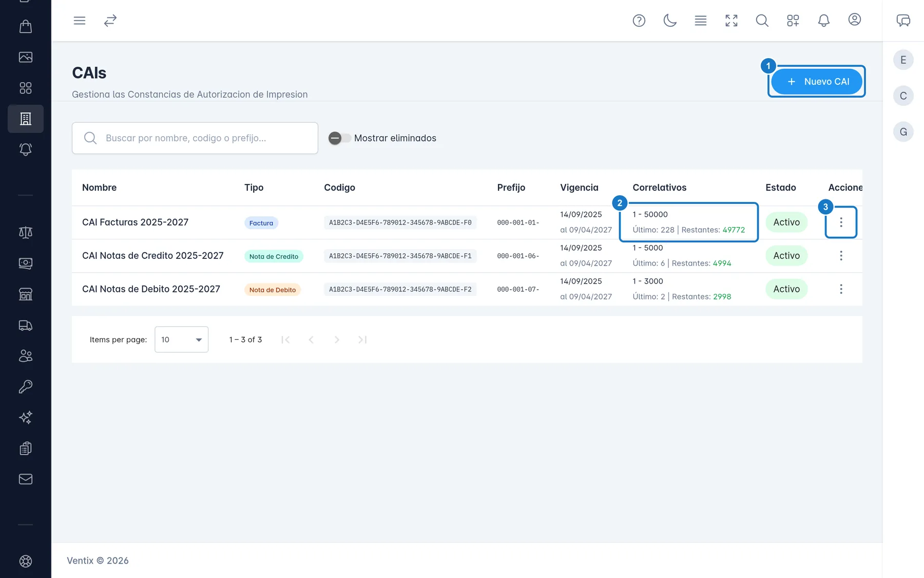Open the hamburger menu in top bar
Image resolution: width=924 pixels, height=578 pixels.
point(80,21)
